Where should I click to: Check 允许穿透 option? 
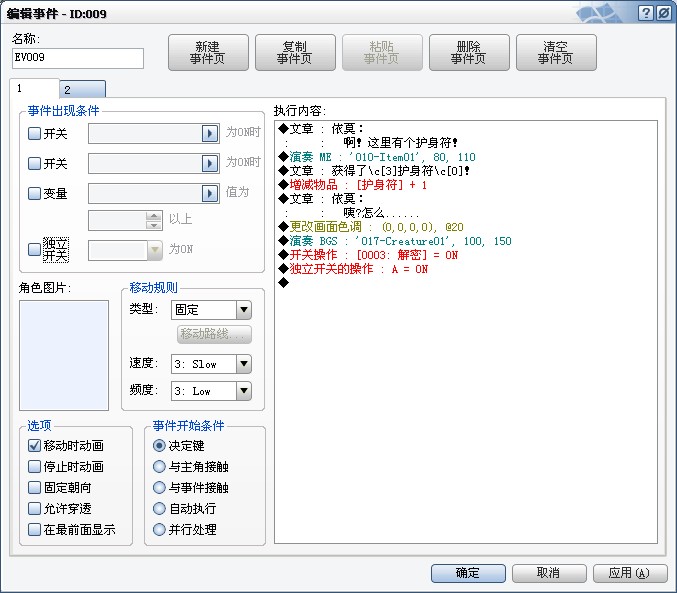point(34,508)
